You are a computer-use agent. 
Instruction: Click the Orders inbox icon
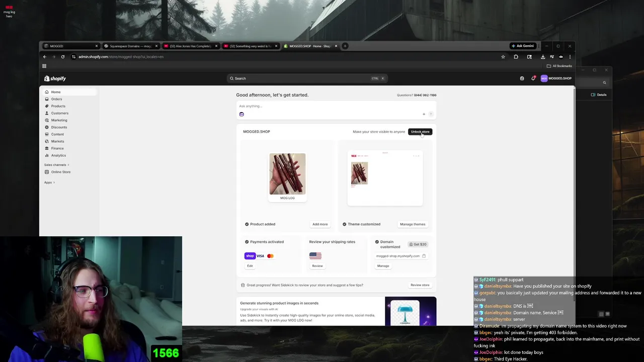point(47,99)
